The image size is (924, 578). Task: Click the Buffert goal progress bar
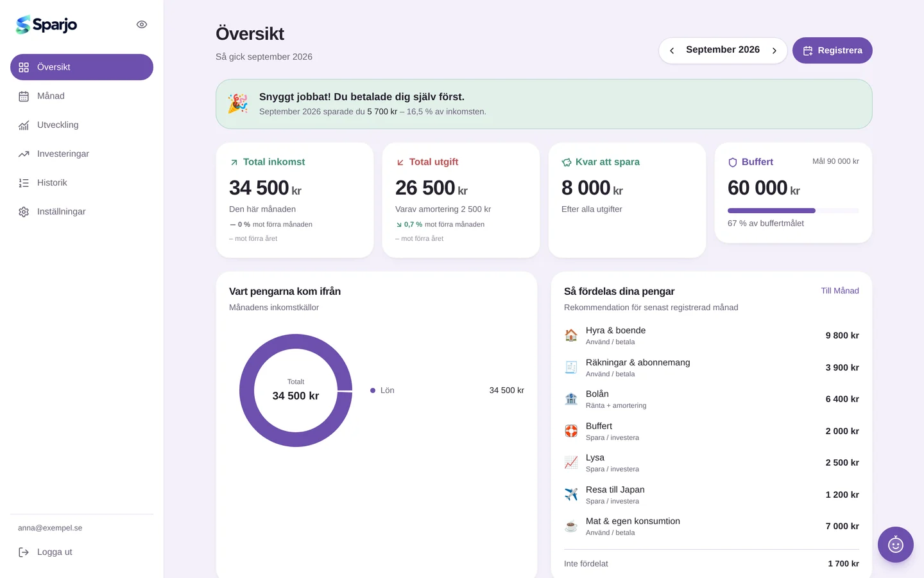793,211
